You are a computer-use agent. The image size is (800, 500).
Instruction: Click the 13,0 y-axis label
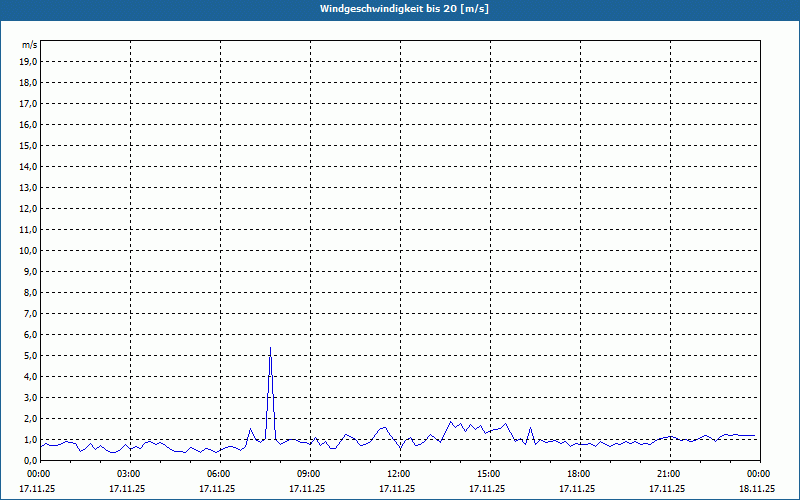point(29,187)
